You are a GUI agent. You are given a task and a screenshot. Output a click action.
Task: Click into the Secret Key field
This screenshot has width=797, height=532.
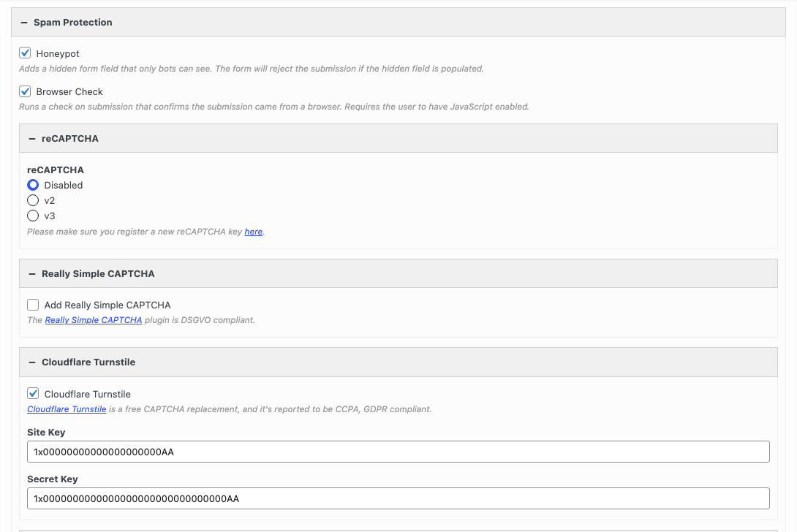click(398, 498)
